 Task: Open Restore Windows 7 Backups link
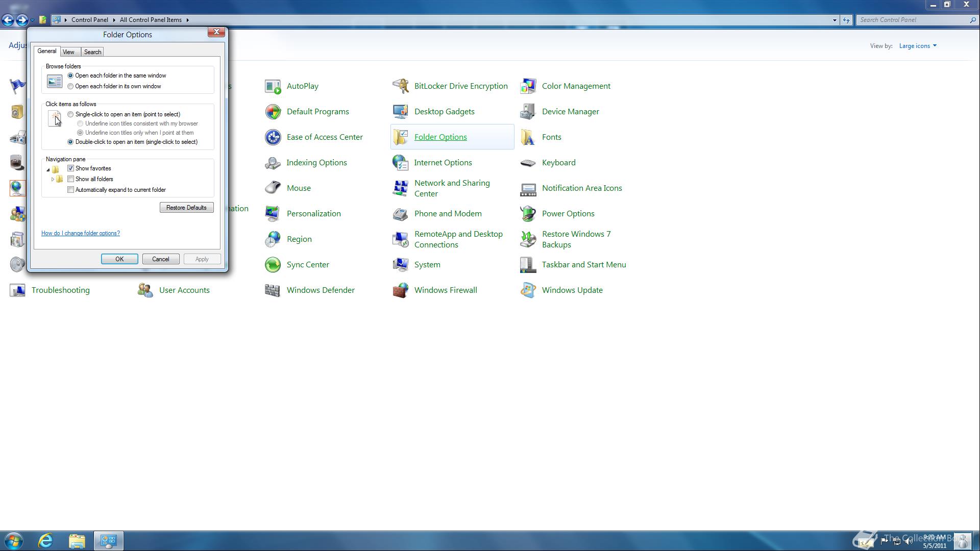click(576, 239)
